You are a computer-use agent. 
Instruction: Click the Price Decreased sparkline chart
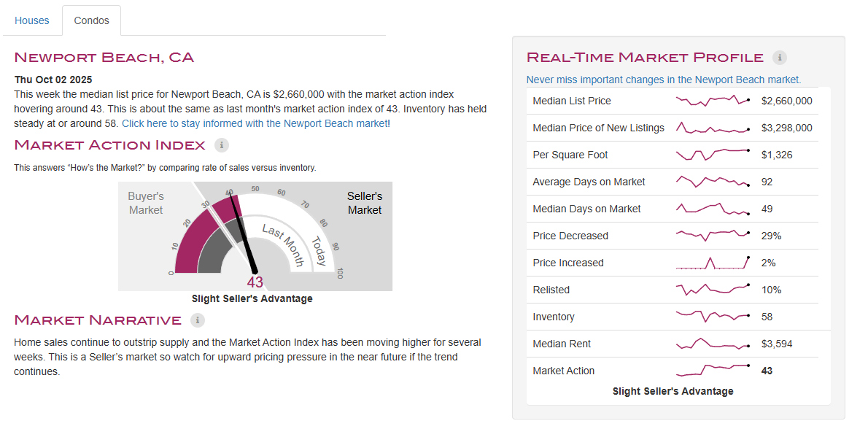point(713,236)
